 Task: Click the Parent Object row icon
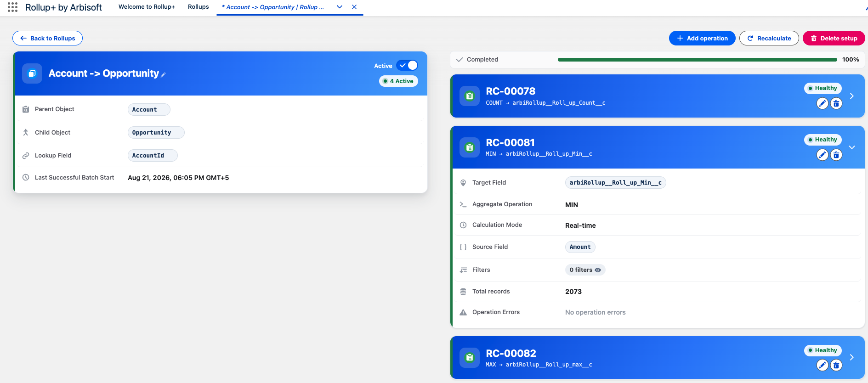(x=26, y=109)
